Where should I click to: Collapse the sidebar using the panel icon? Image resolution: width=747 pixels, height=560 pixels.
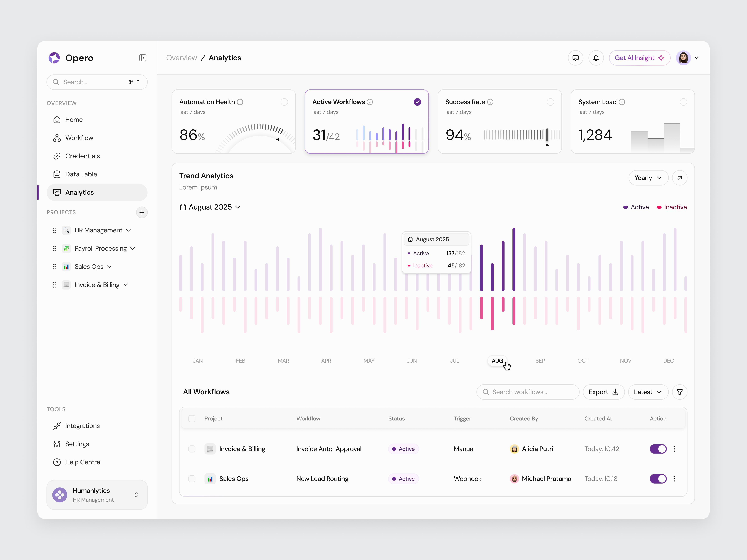click(143, 58)
